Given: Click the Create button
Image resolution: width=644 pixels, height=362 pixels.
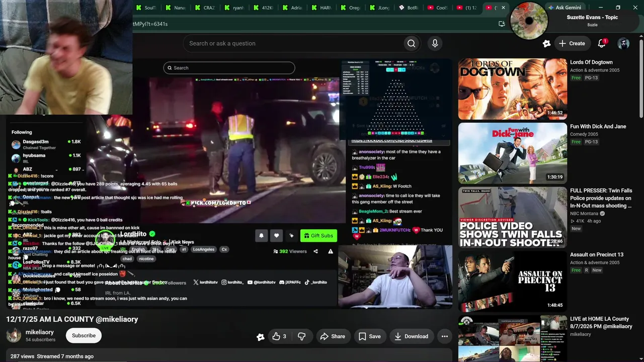Looking at the screenshot, I should click(x=572, y=43).
